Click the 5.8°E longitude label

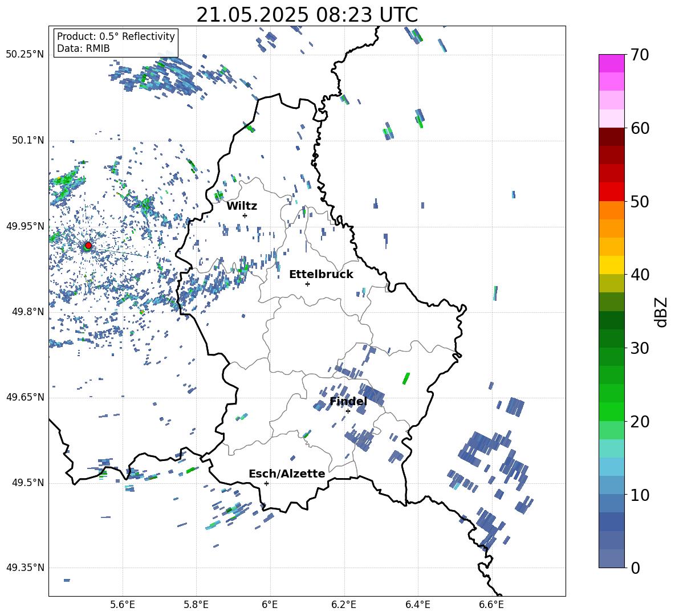(196, 605)
